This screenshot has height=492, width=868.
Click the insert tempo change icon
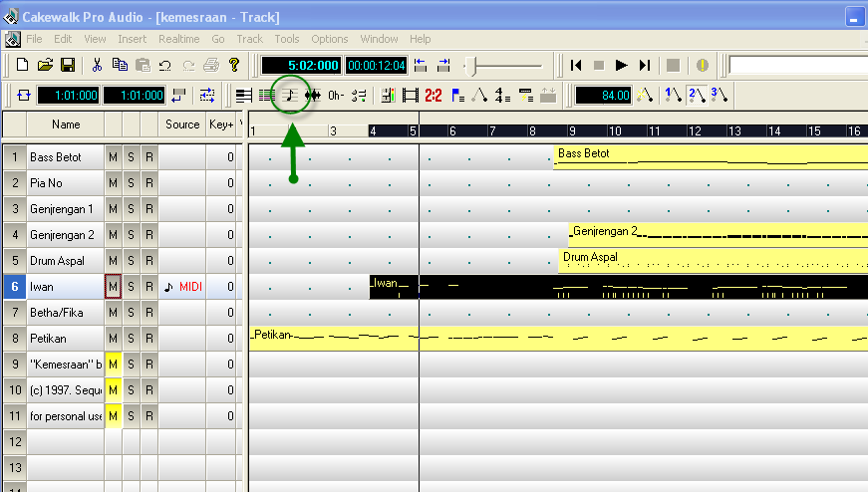(x=645, y=96)
